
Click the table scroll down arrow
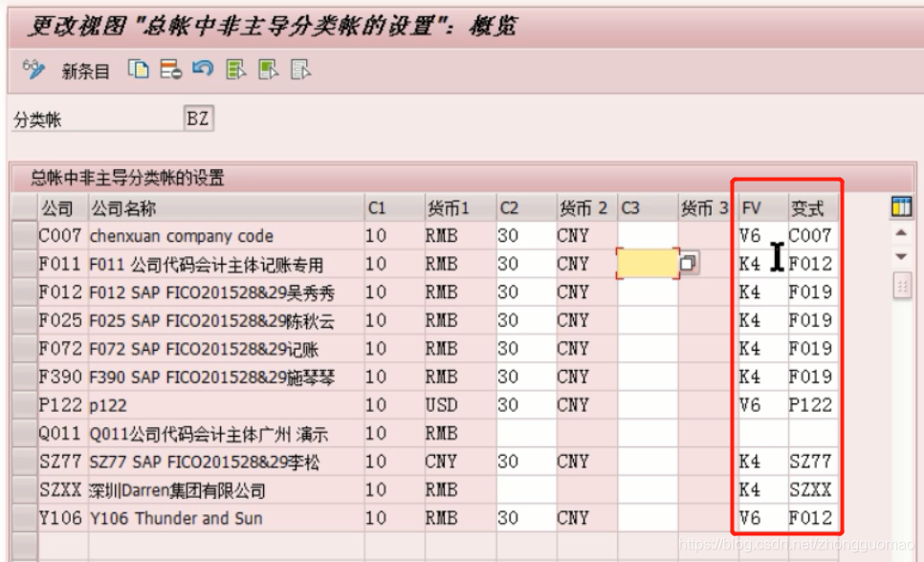[x=901, y=256]
